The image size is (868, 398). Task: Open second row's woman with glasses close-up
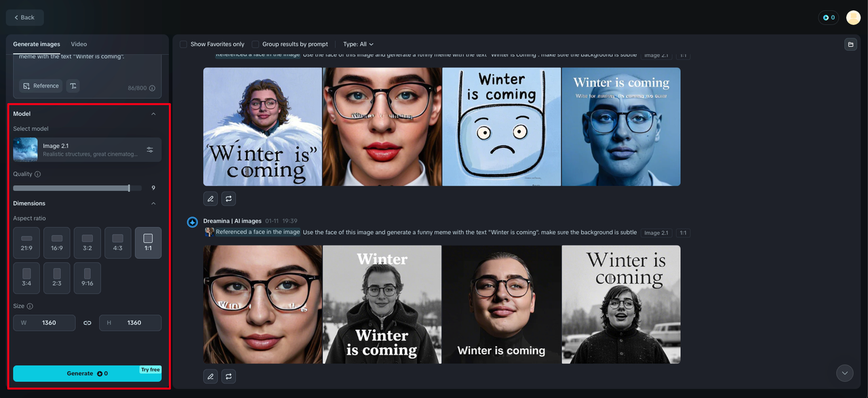coord(262,304)
